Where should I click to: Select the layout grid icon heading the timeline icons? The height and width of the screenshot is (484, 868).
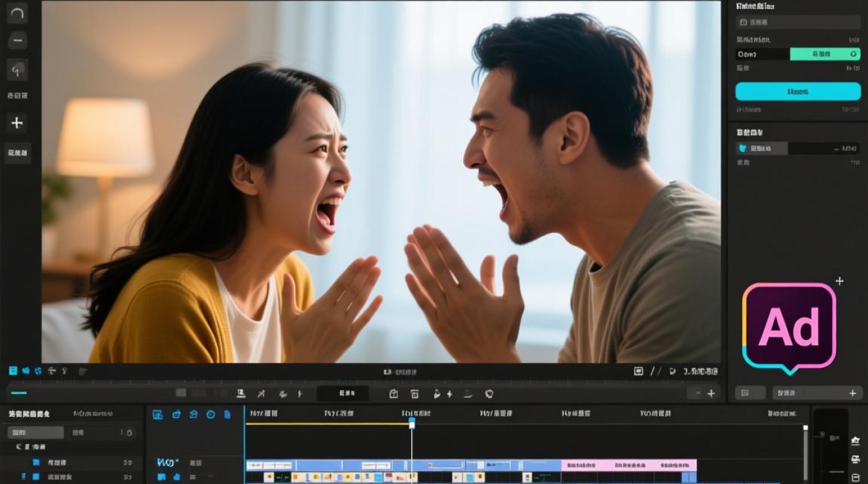tap(158, 414)
